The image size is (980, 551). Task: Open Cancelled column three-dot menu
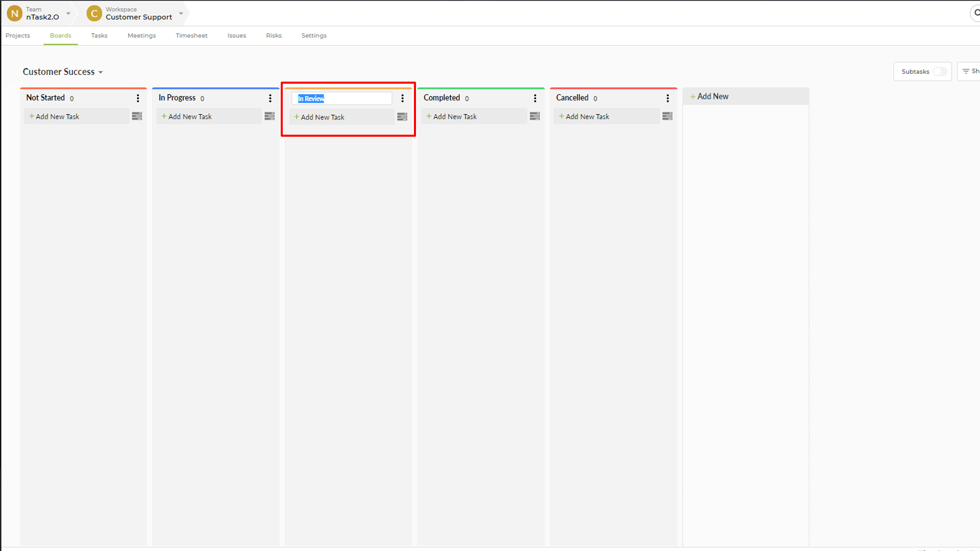(x=668, y=98)
